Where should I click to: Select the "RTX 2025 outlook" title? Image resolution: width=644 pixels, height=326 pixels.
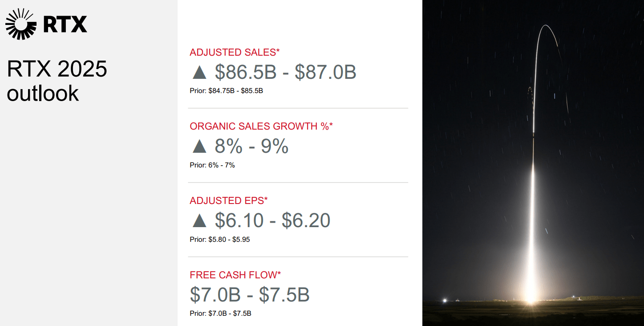[x=57, y=81]
